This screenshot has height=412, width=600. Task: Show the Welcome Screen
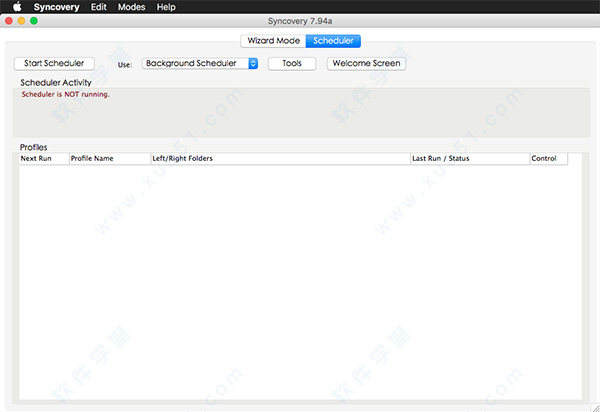click(x=366, y=64)
